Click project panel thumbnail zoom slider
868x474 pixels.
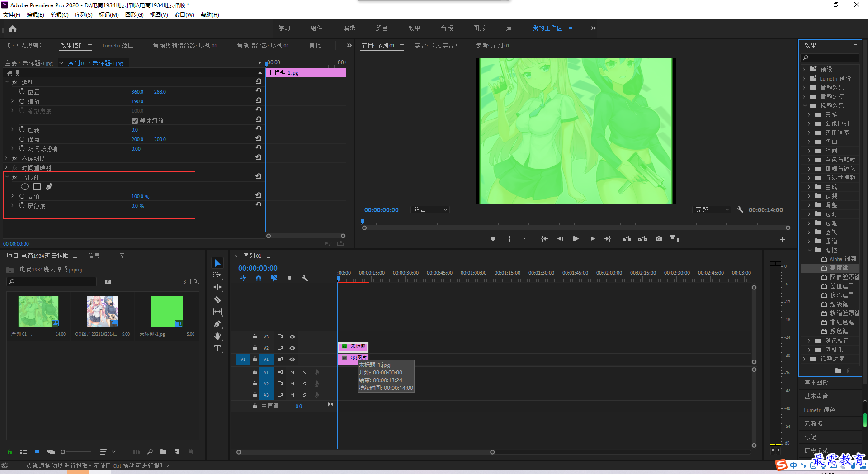tap(76, 451)
